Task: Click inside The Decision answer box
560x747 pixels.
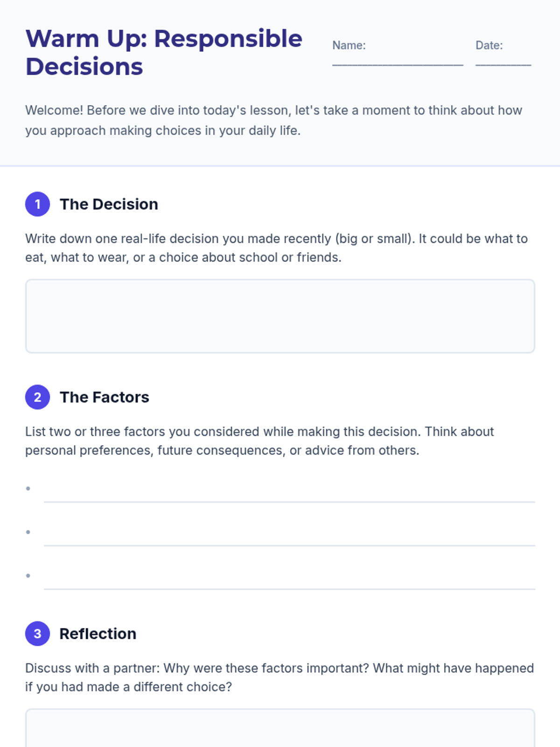Action: [x=280, y=316]
